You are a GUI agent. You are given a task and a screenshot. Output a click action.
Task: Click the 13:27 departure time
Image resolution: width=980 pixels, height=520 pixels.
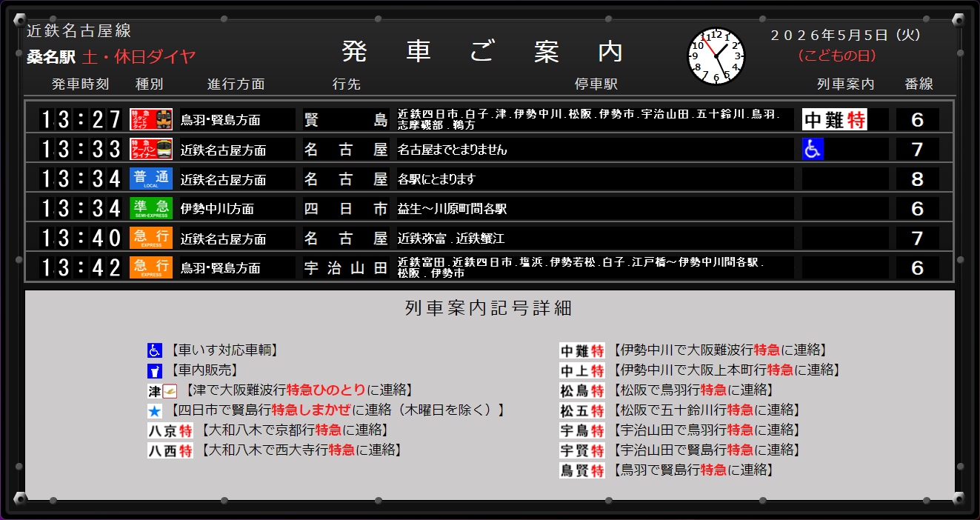coord(81,119)
